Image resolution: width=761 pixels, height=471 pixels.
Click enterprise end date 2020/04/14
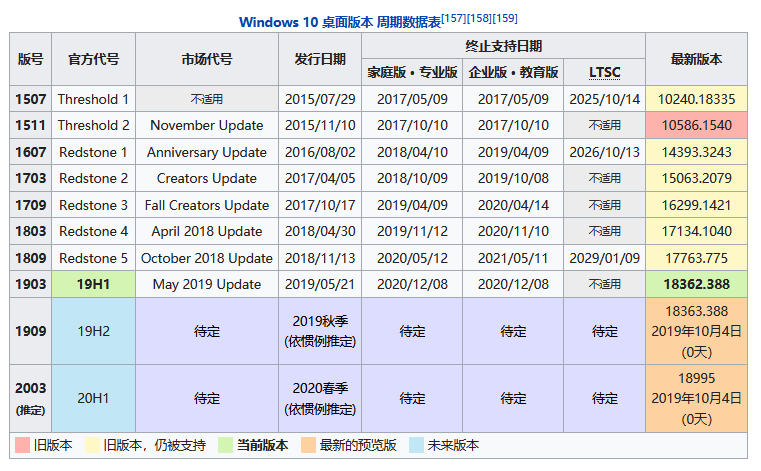click(513, 205)
